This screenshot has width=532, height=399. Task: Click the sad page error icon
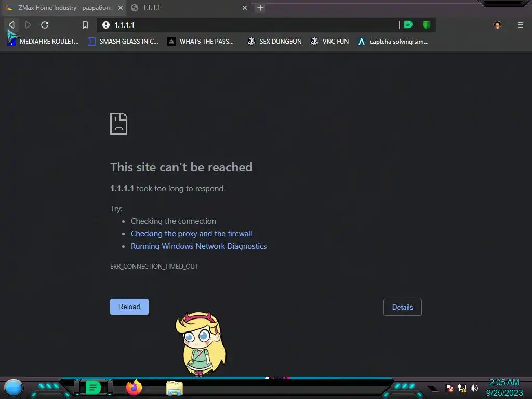click(118, 124)
